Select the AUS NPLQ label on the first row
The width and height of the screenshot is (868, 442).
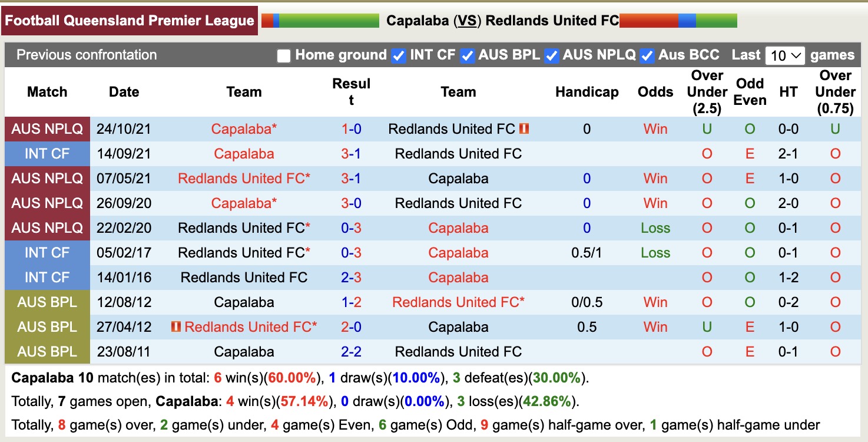point(47,128)
